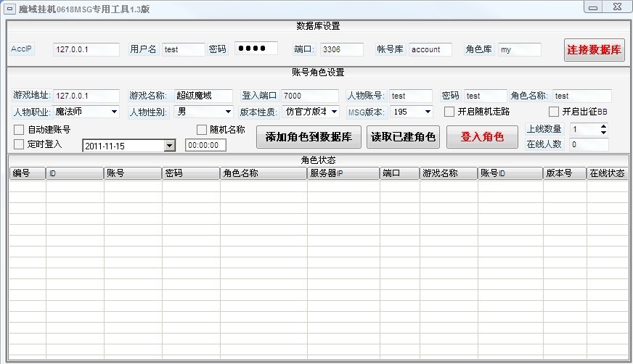Screen dimensions: 633x364
Task: Open the 人物职业 dropdown
Action: tap(114, 112)
